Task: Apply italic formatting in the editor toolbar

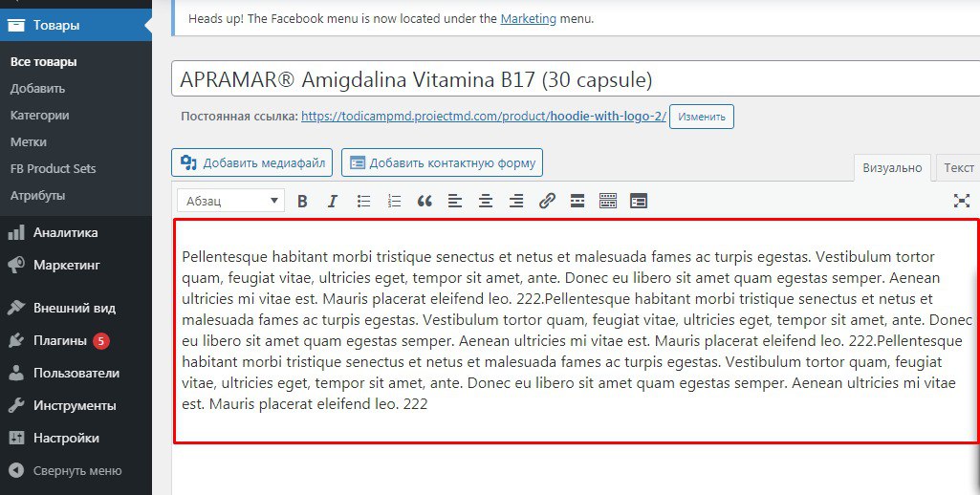Action: [x=333, y=201]
